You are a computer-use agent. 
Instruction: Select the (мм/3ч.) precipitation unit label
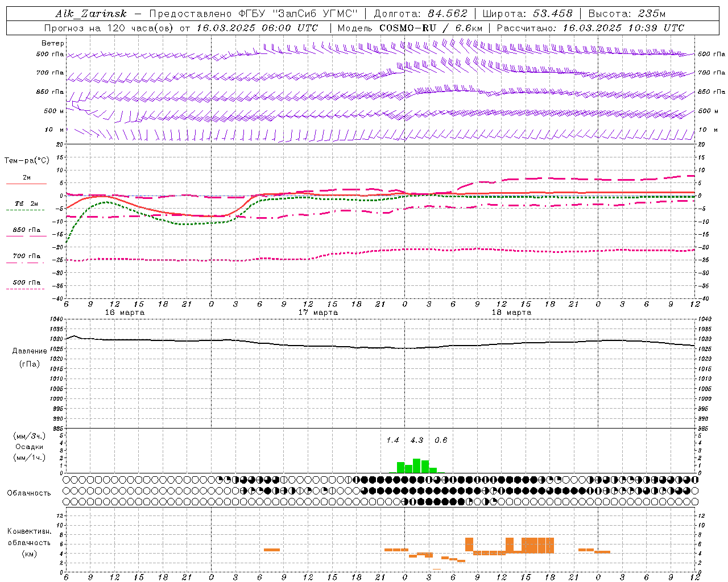[x=30, y=436]
